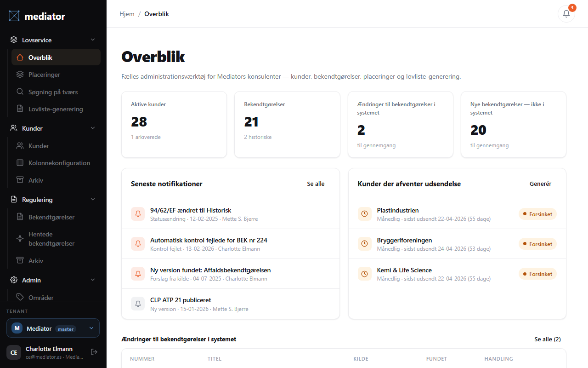The height and width of the screenshot is (368, 588).
Task: Click the Generér button
Action: point(540,184)
